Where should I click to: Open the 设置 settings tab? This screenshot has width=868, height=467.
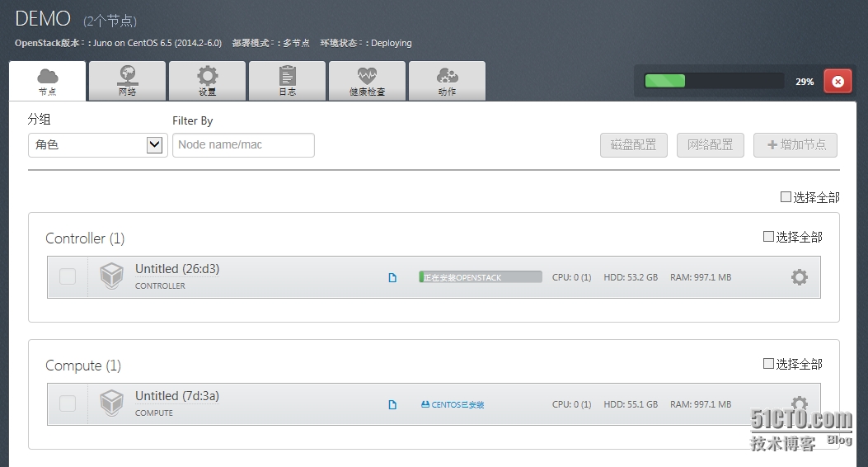[x=207, y=81]
